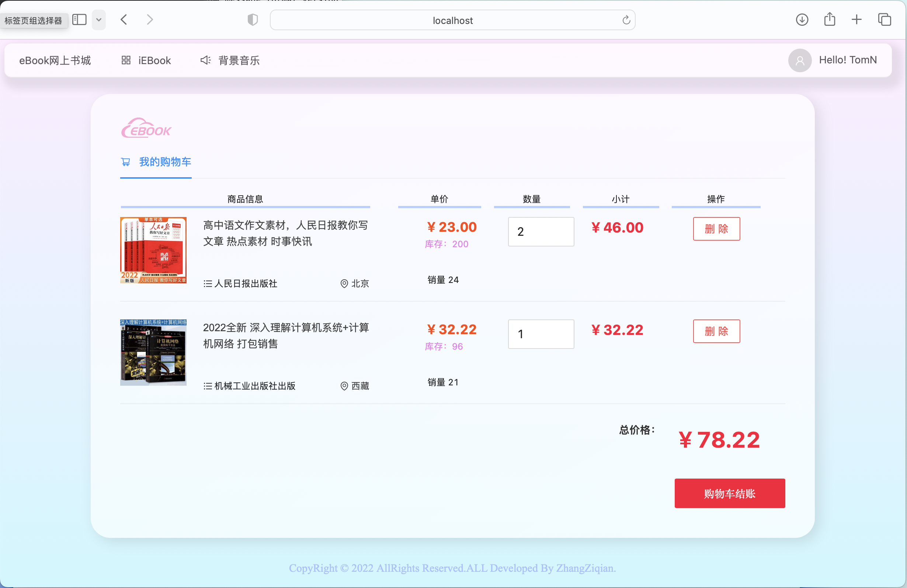Click 商品信息 column header
The width and height of the screenshot is (907, 588).
(x=245, y=199)
